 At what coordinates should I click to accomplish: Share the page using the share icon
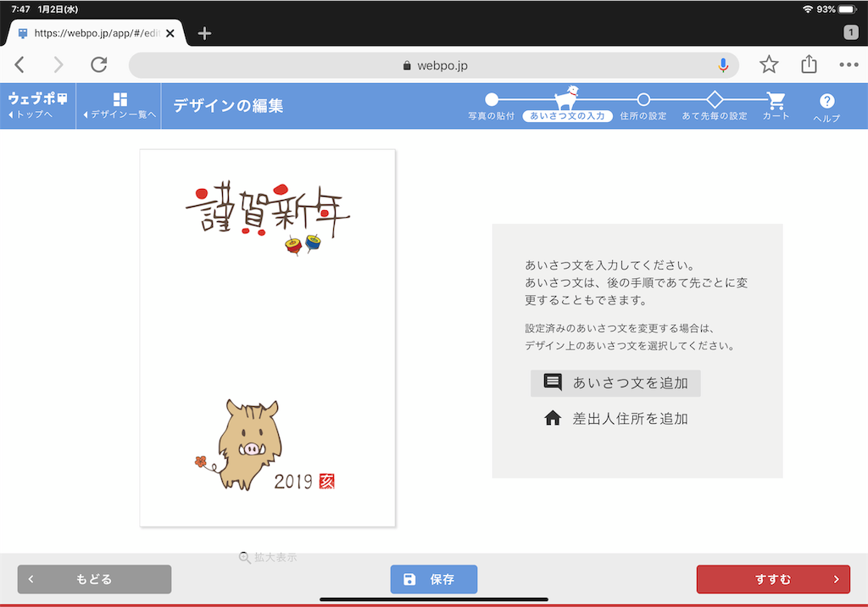tap(808, 64)
